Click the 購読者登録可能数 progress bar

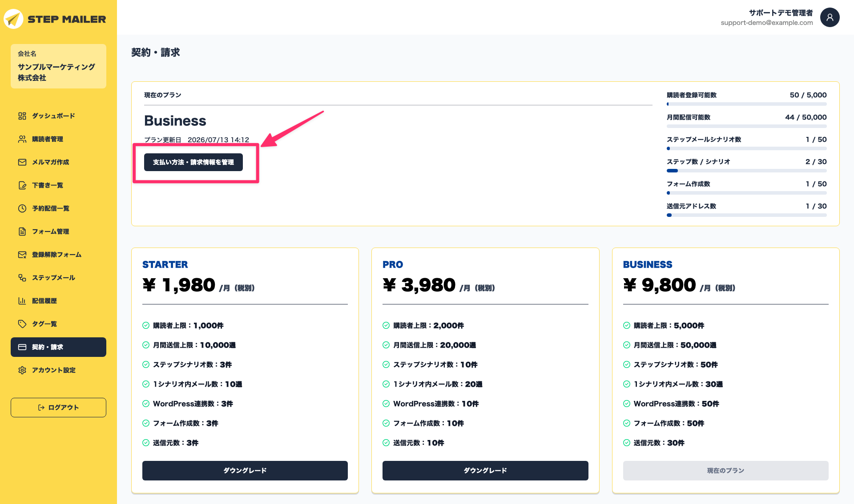(x=747, y=104)
